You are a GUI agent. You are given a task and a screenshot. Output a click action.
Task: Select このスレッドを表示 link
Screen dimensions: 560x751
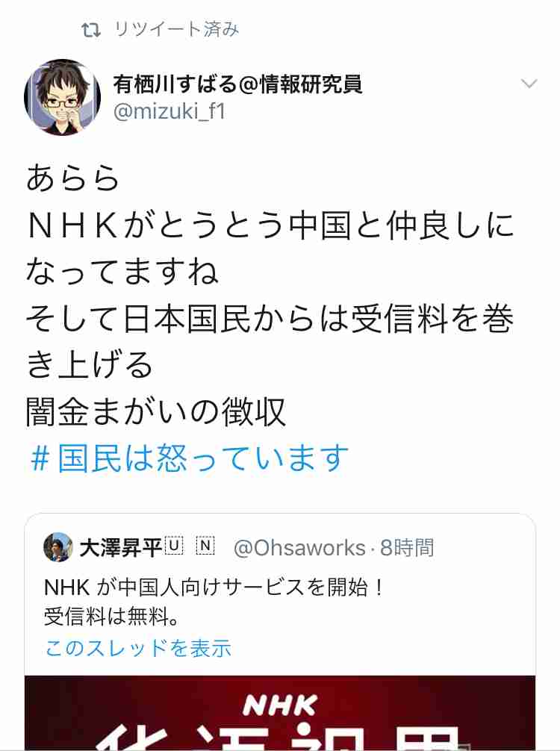138,647
